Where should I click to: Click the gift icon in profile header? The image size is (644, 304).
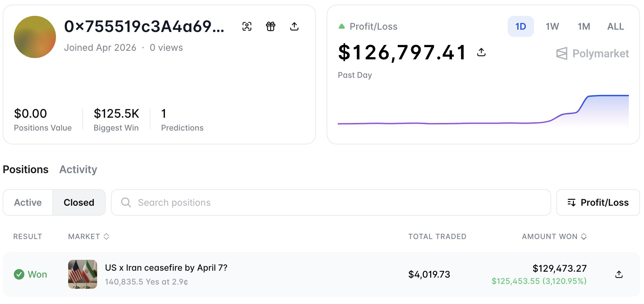point(271,26)
